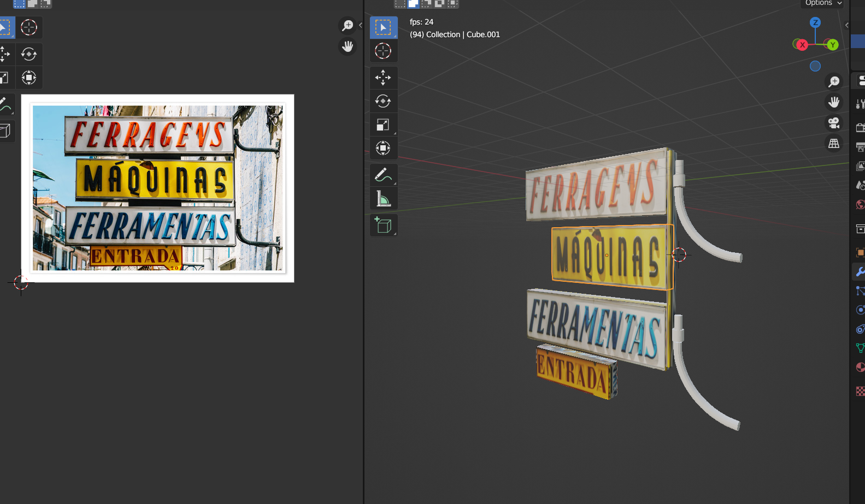Select the Transform tool in right viewport

click(x=383, y=148)
